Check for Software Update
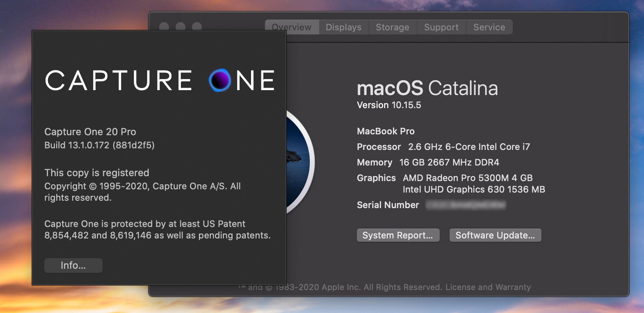Screen dimensions: 644x313 click(495, 235)
